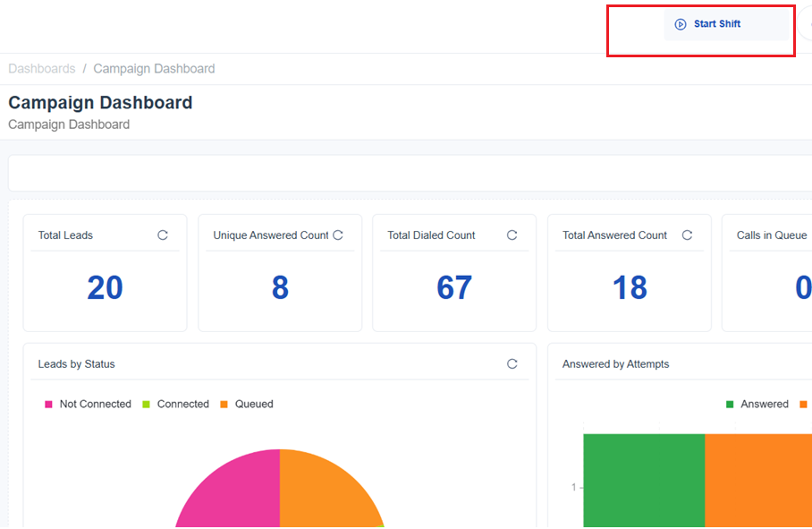Click the Total Dialed Count value 67

(x=454, y=287)
